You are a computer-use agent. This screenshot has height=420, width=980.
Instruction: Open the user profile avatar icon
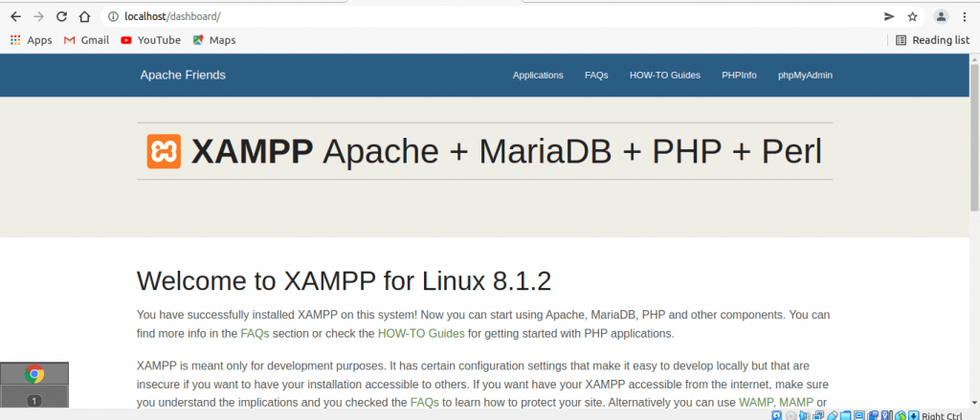pyautogui.click(x=941, y=17)
